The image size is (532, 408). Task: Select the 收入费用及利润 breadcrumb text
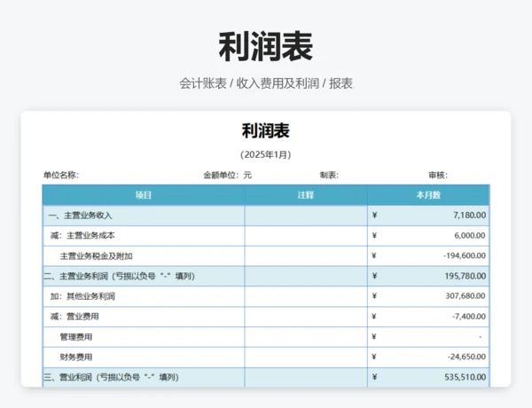coord(278,83)
